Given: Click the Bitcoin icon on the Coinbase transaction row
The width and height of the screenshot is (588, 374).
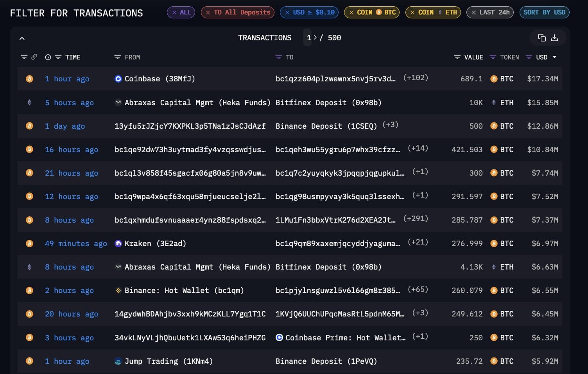Looking at the screenshot, I should coord(29,79).
